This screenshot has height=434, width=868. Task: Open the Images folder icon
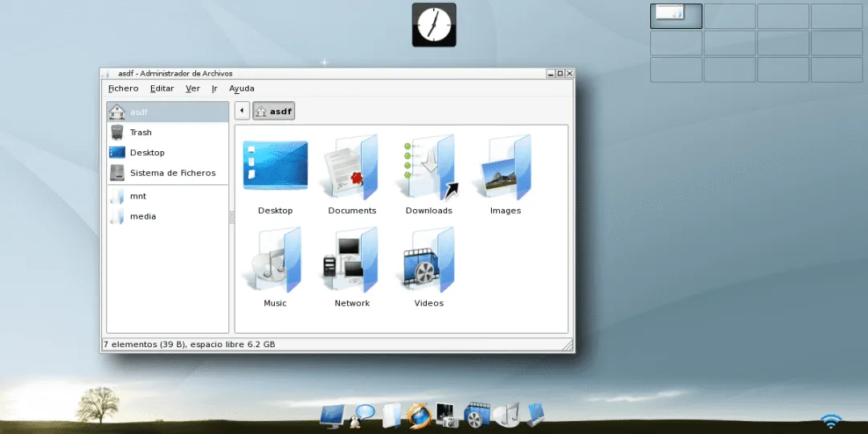(506, 167)
